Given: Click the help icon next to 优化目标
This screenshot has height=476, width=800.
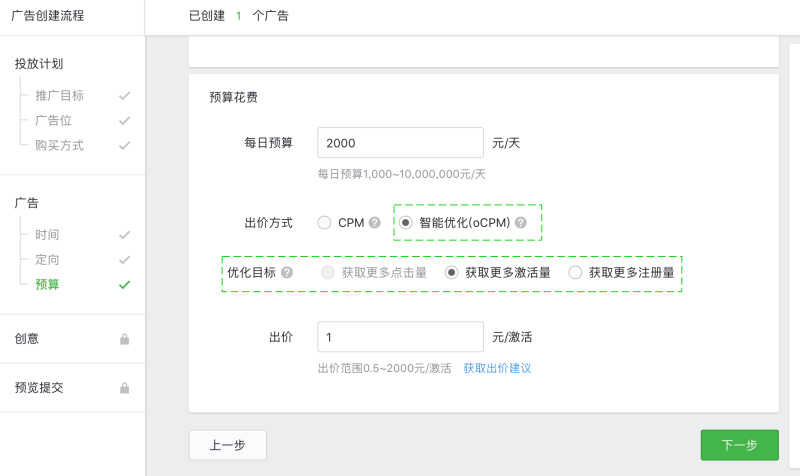Looking at the screenshot, I should [287, 272].
